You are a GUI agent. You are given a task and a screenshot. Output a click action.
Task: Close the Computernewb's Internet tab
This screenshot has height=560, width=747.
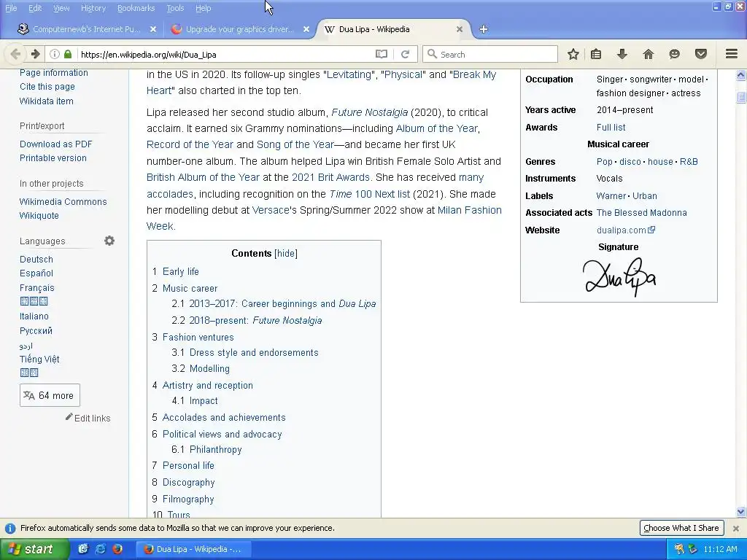(153, 29)
